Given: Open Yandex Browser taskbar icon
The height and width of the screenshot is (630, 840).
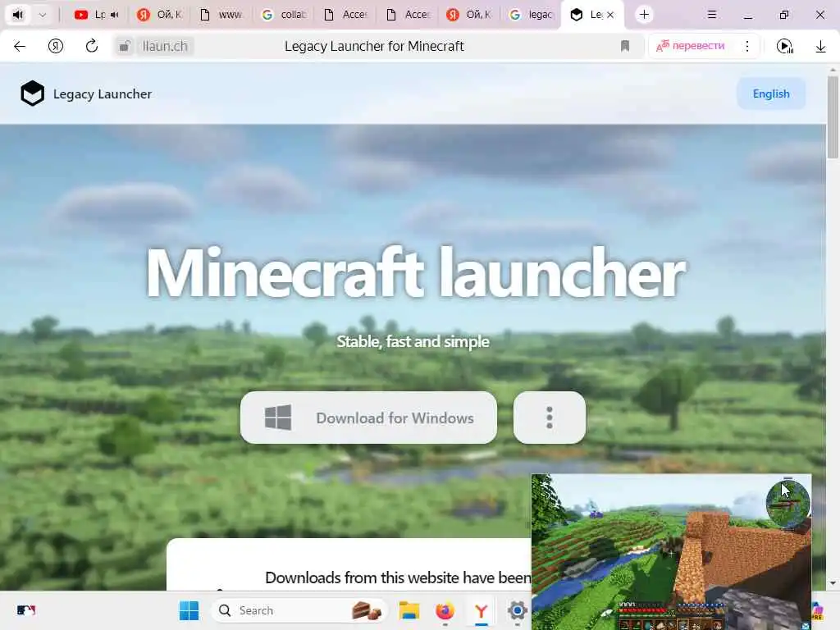Looking at the screenshot, I should [481, 610].
